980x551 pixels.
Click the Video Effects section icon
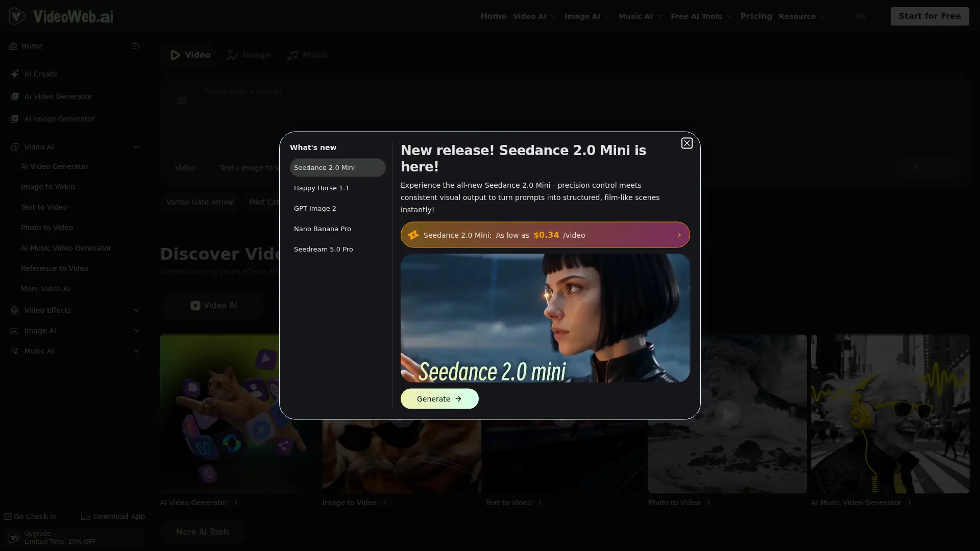[x=14, y=310]
